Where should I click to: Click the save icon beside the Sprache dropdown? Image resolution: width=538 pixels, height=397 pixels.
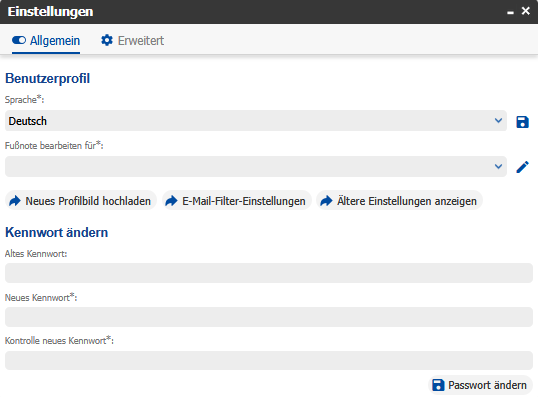click(x=522, y=122)
